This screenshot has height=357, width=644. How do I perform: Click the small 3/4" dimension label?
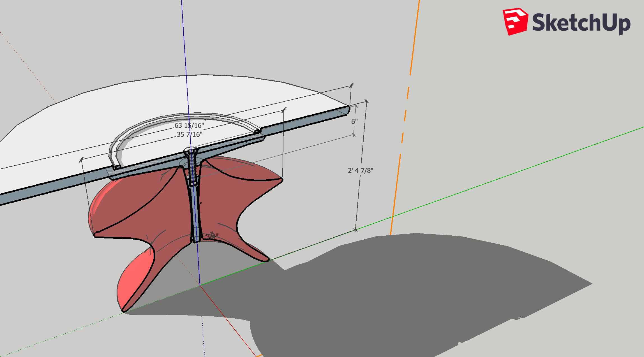coord(212,236)
